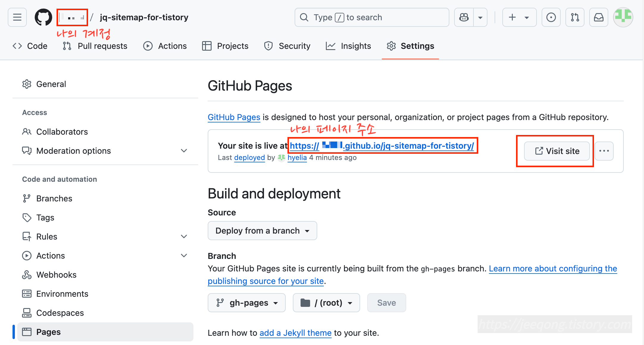Expand the Moderation options section
This screenshot has height=345, width=644.
pyautogui.click(x=184, y=151)
